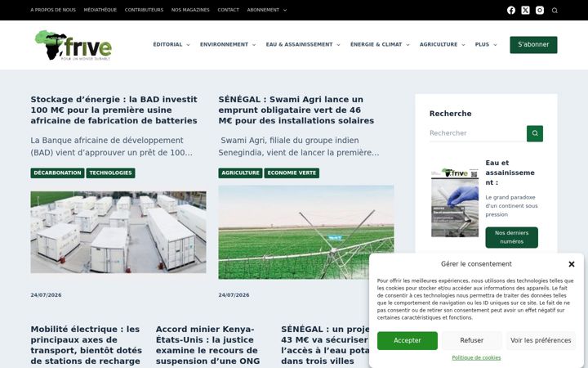The image size is (588, 368).
Task: Click the Nos derniers numéros button
Action: tap(511, 237)
